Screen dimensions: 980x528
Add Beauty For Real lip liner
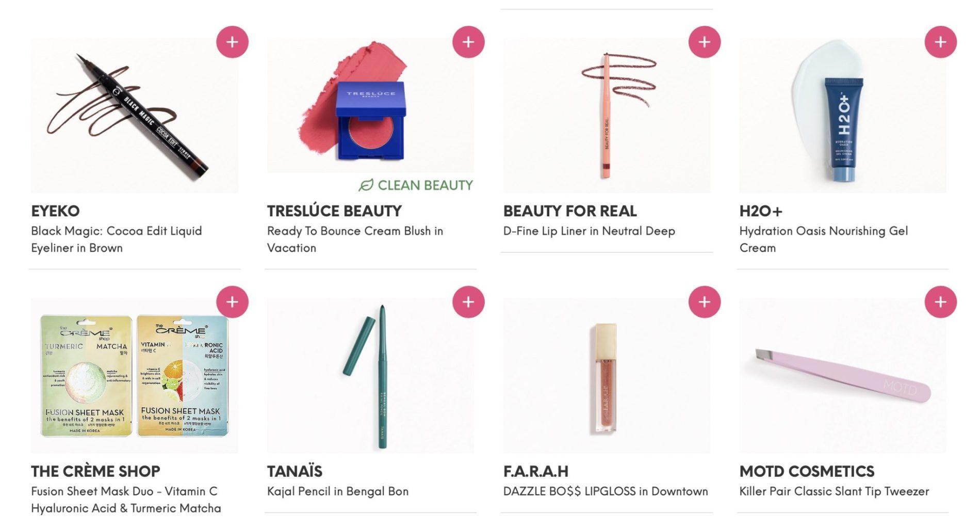pyautogui.click(x=704, y=42)
